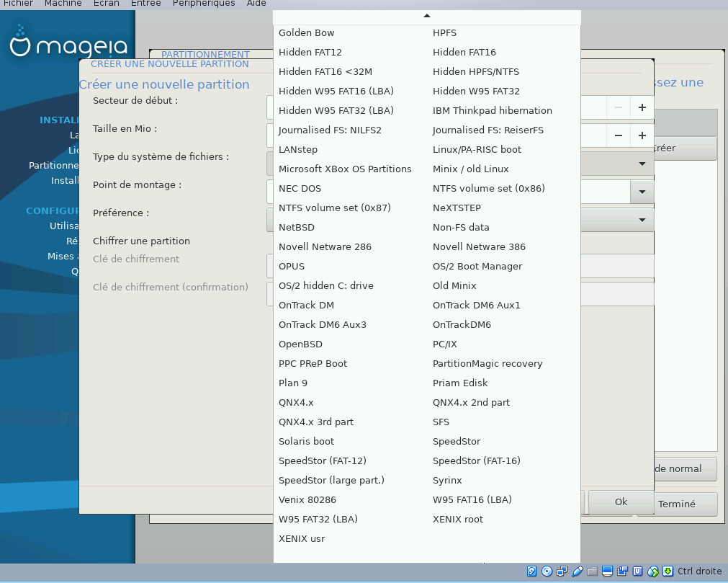Pick OpenBSD entry

[x=300, y=344]
